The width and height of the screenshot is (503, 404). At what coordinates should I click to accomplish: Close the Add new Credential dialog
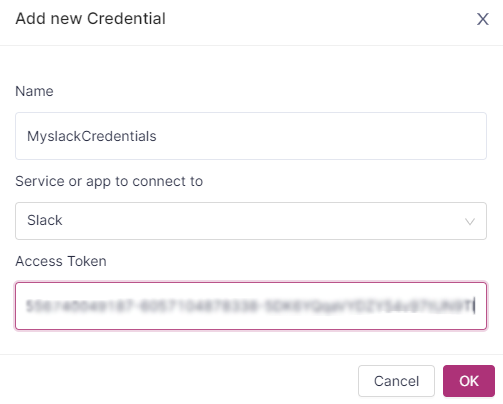pos(482,19)
